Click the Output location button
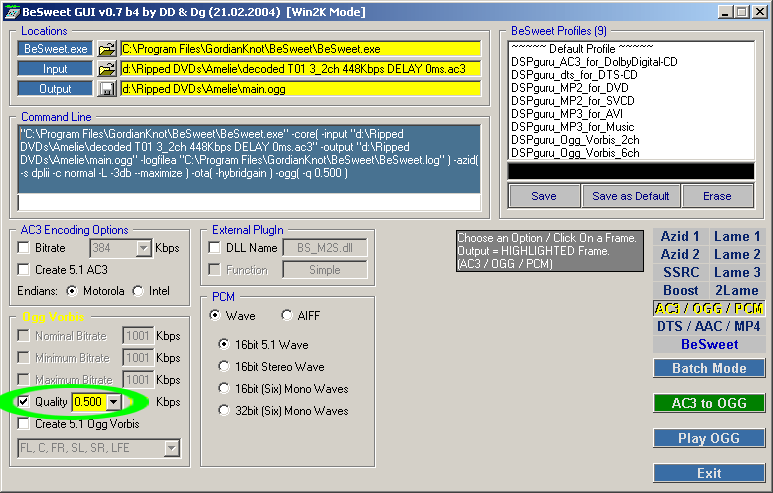Screen dimensions: 773x493 [55, 89]
